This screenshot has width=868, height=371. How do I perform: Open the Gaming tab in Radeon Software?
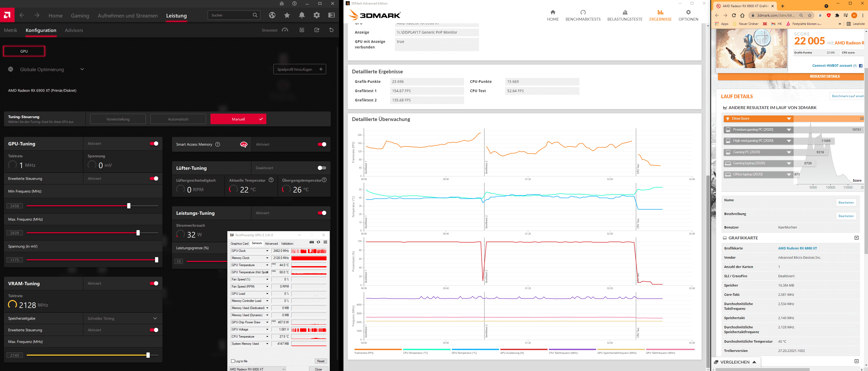click(x=80, y=15)
